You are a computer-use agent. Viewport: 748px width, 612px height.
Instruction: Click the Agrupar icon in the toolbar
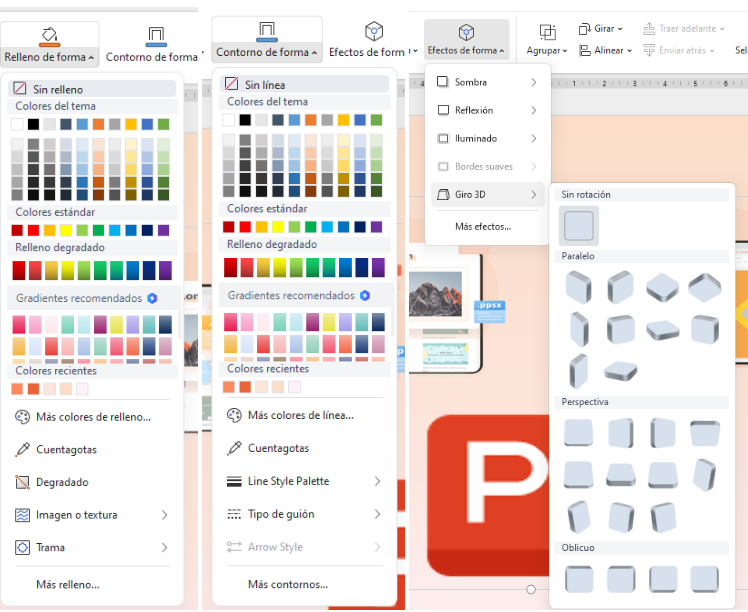click(x=547, y=33)
